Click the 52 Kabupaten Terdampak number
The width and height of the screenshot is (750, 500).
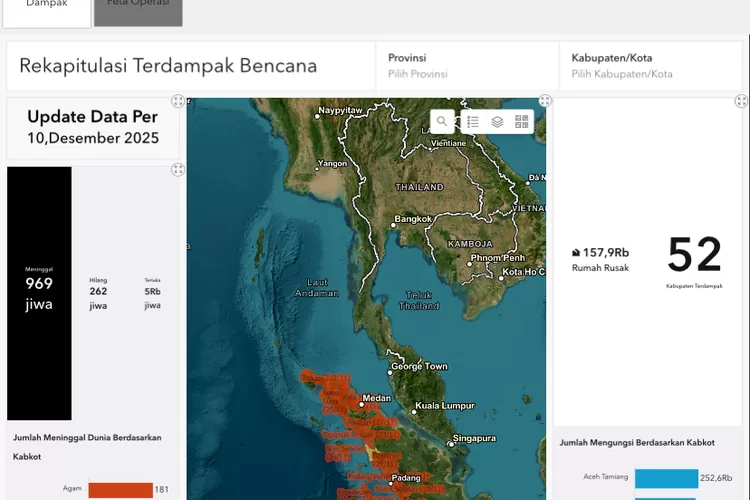click(x=695, y=254)
